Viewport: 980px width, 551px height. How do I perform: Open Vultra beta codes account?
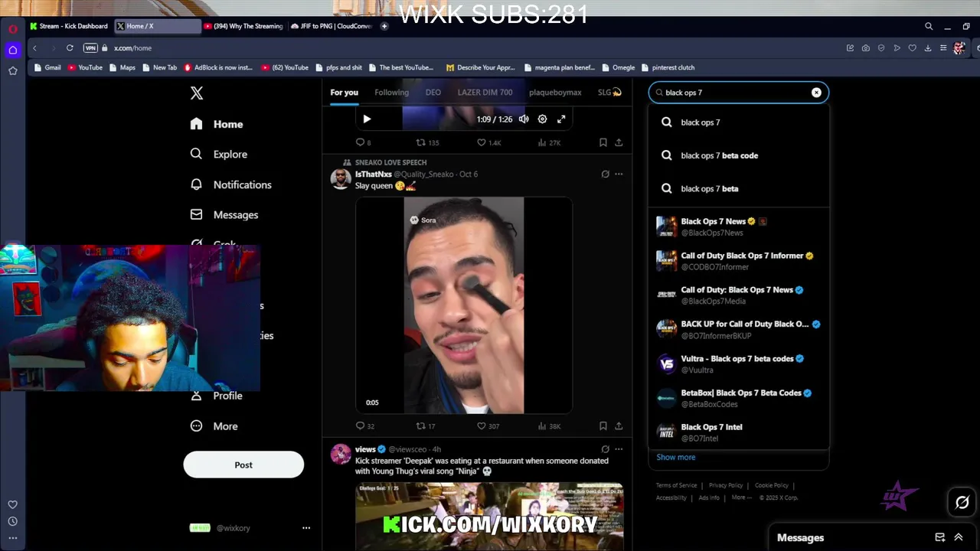pos(738,364)
